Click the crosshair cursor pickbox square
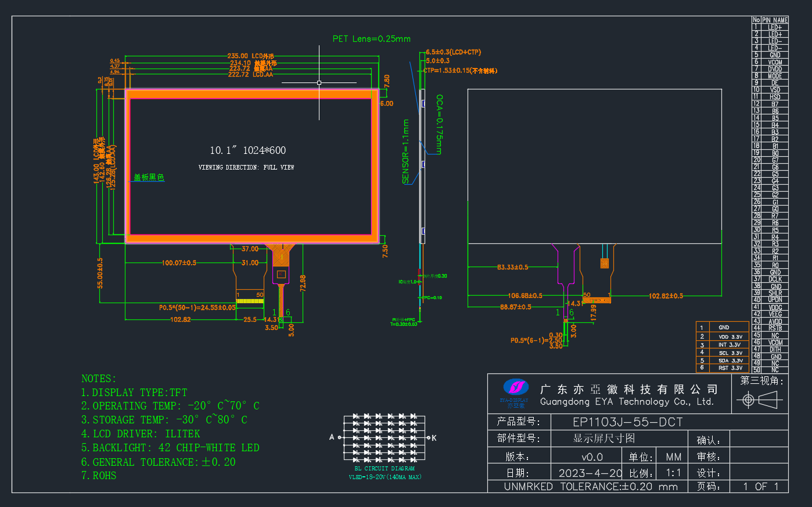 coord(319,83)
